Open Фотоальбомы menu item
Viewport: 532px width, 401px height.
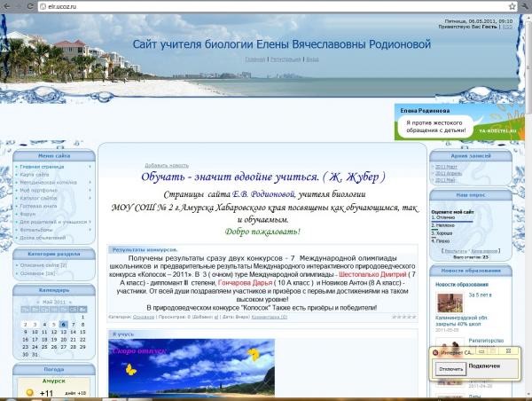point(36,230)
